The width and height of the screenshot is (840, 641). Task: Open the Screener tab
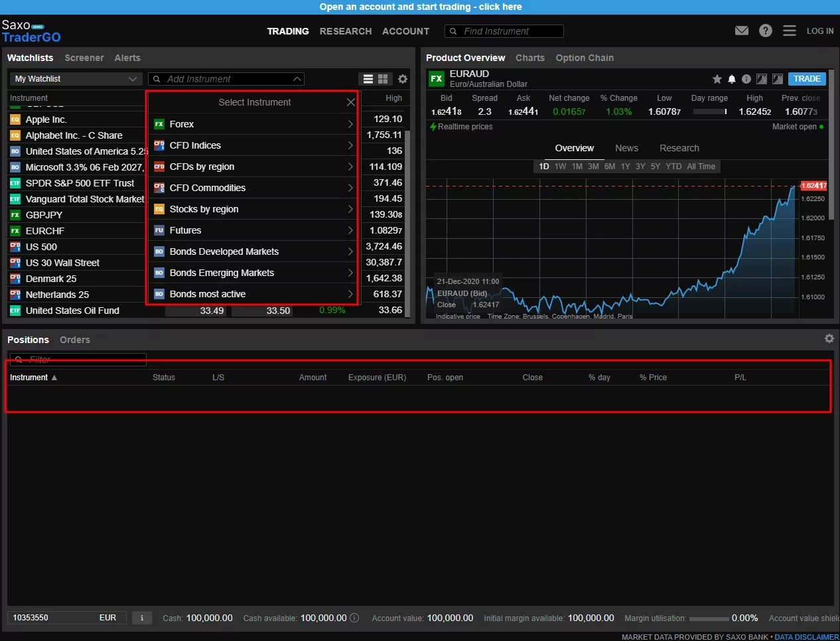coord(84,58)
